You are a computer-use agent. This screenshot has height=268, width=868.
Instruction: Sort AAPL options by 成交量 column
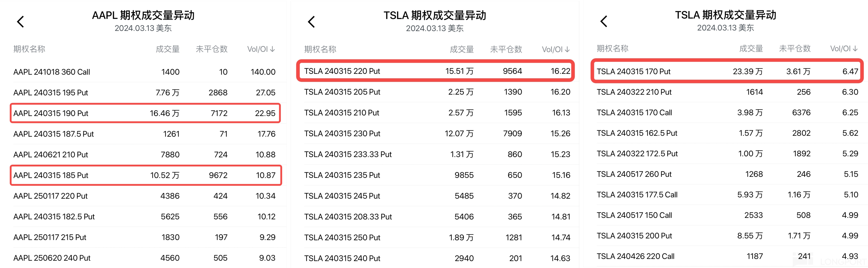click(167, 49)
